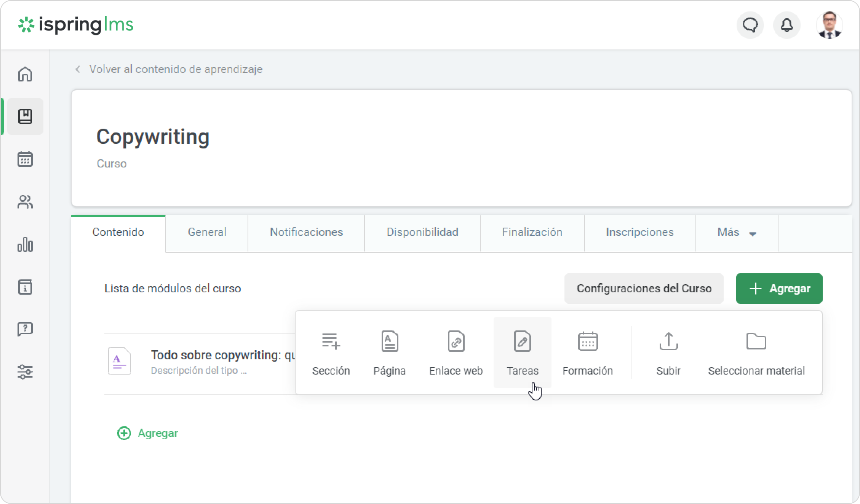Add a Sección from the menu
Screen dimensions: 860x504
pos(331,352)
